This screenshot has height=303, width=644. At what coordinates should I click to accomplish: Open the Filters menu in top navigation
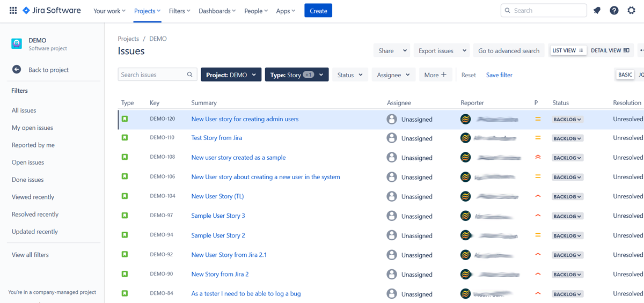click(179, 11)
